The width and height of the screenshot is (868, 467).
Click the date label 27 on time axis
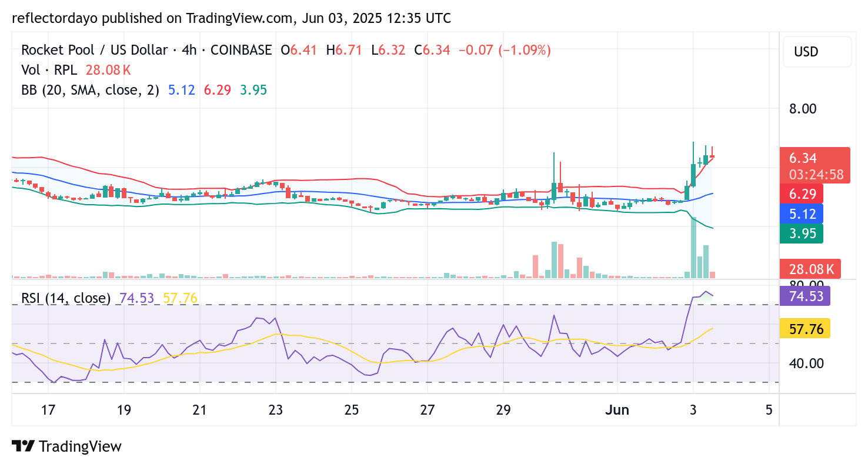click(428, 409)
